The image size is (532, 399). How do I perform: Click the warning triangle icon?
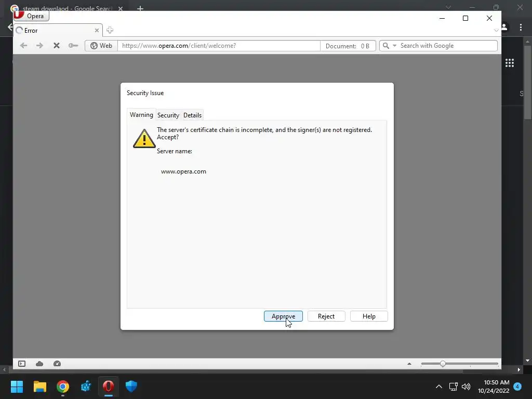[144, 138]
